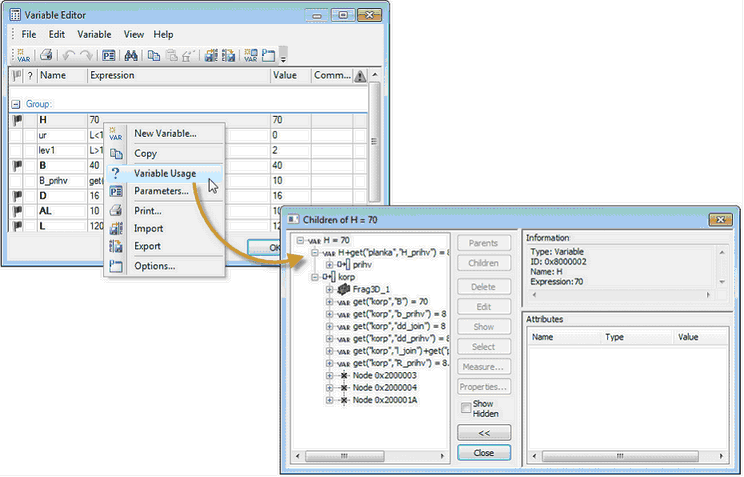The image size is (744, 477).
Task: Click the binoculars Find toolbar icon
Action: [x=130, y=55]
